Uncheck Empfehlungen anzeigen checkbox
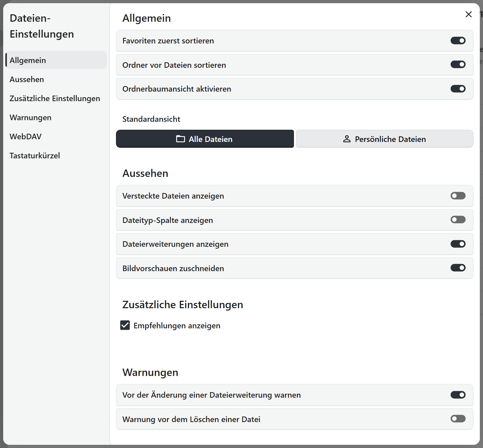This screenshot has width=483, height=448. click(x=125, y=325)
